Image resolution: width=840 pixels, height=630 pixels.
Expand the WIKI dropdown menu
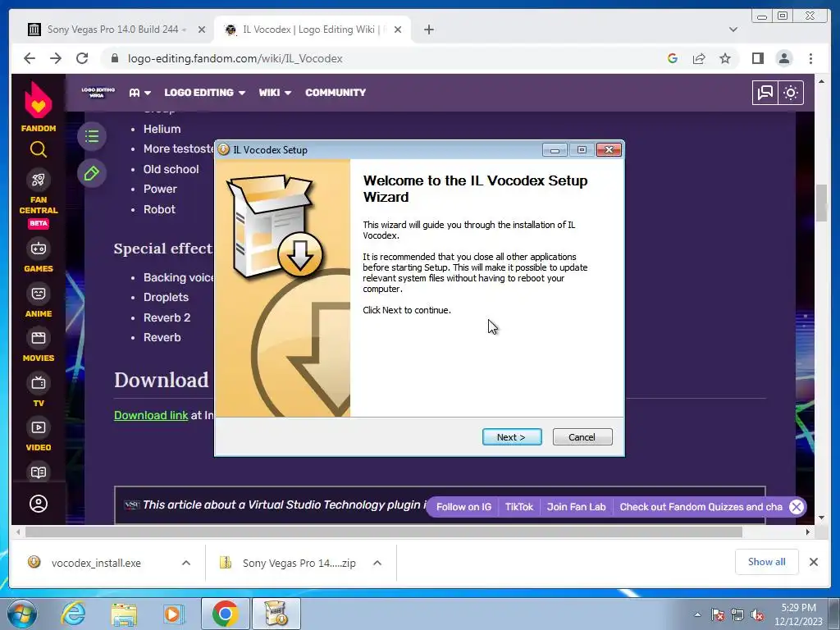click(275, 93)
